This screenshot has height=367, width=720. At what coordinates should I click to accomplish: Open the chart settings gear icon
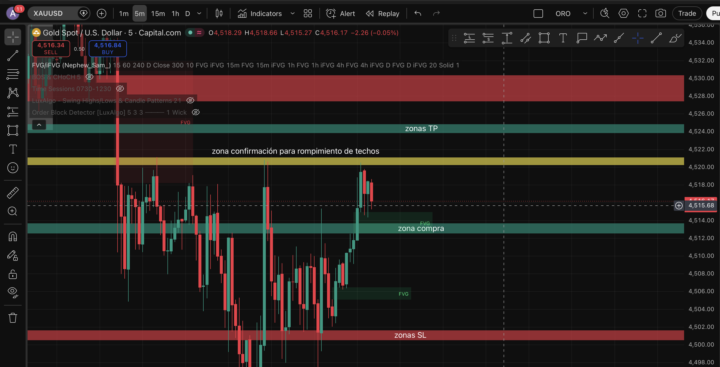click(x=623, y=13)
